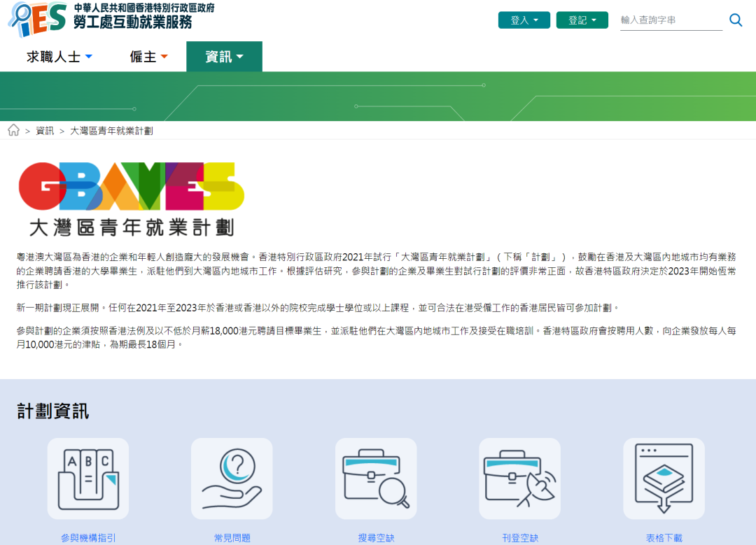Click the search magnifier icon
The width and height of the screenshot is (756, 545).
click(736, 20)
